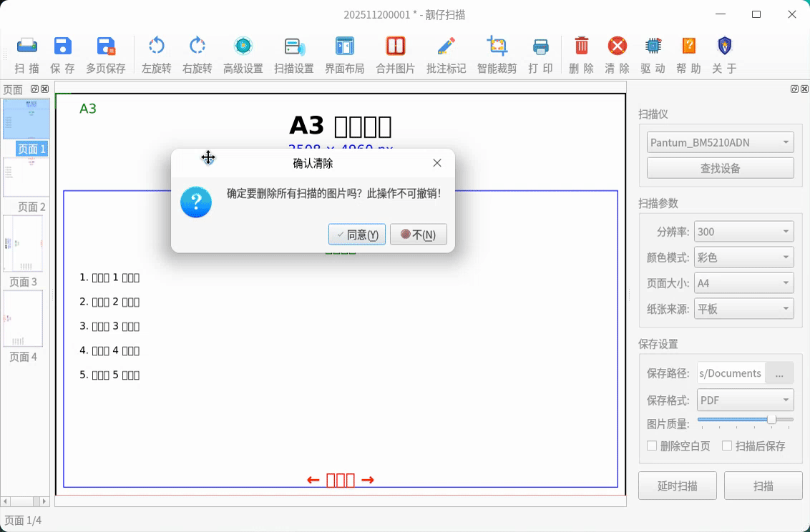Click the 保存 toolbar icon
This screenshot has width=810, height=532.
[62, 54]
